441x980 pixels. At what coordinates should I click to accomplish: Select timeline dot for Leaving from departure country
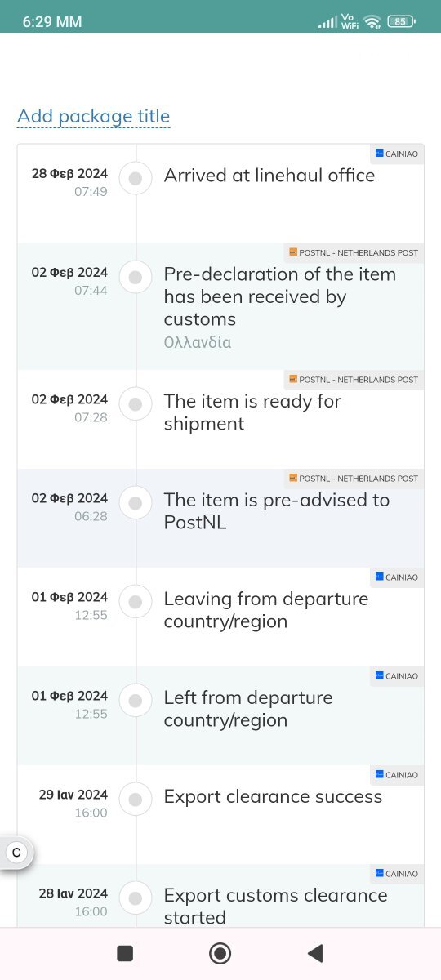click(136, 602)
